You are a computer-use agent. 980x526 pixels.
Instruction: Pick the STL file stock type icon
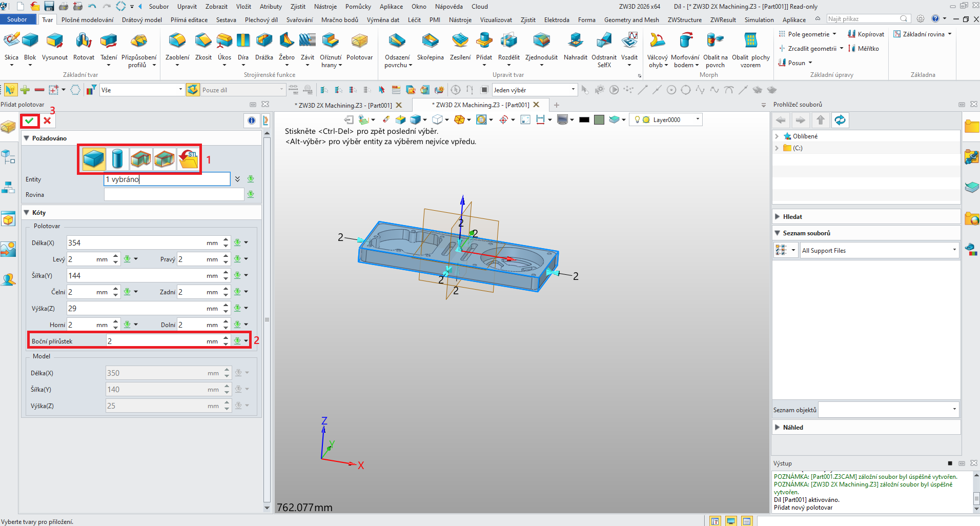(188, 159)
